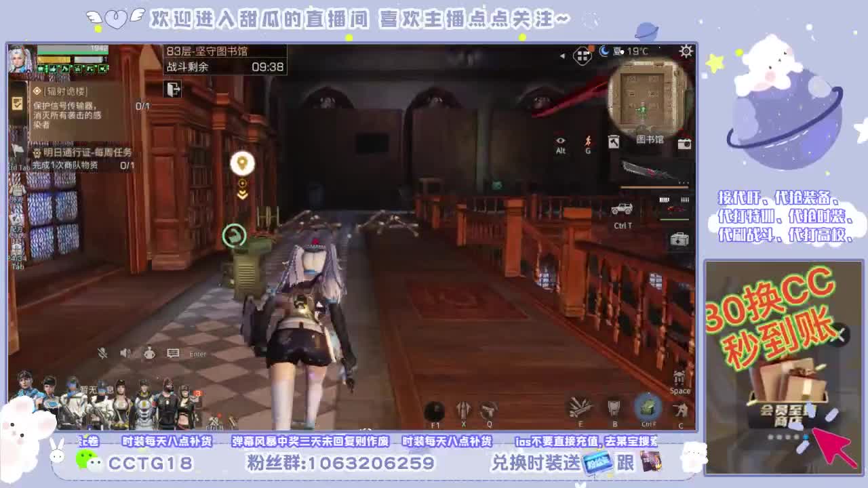Tap the Ctrl F build box icon
868x488 pixels.
click(x=648, y=407)
